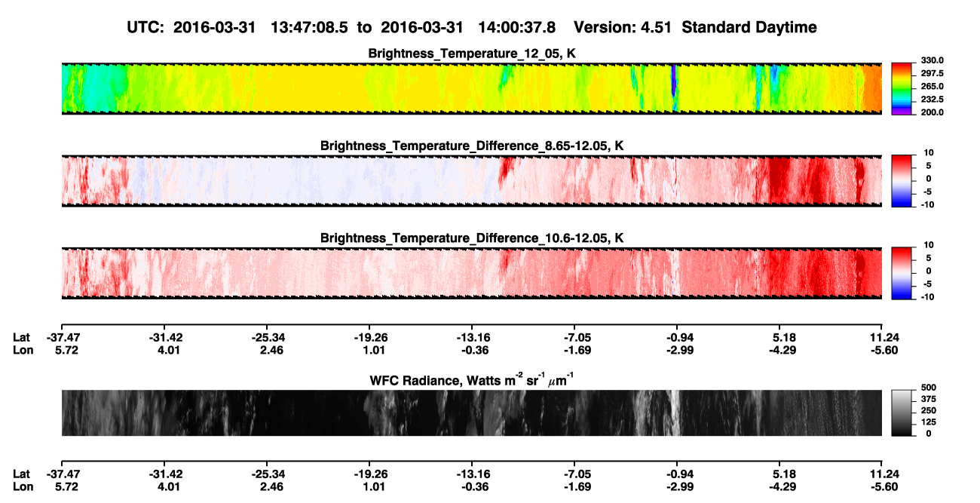
Task: Click the 'Lon' axis label under WFC Radiance
Action: 23,487
